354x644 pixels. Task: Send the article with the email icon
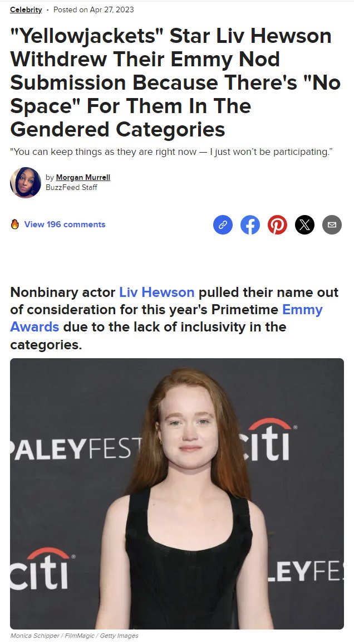click(332, 225)
